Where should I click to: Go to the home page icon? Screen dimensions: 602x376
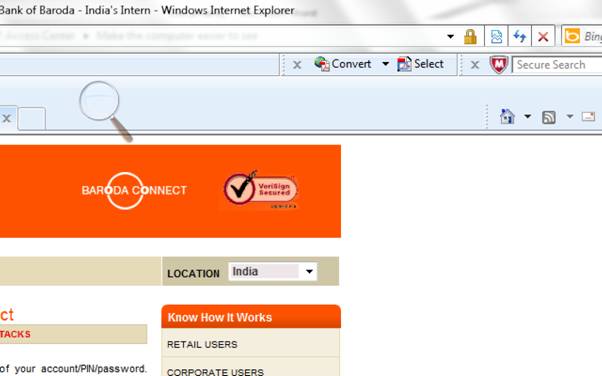point(507,116)
